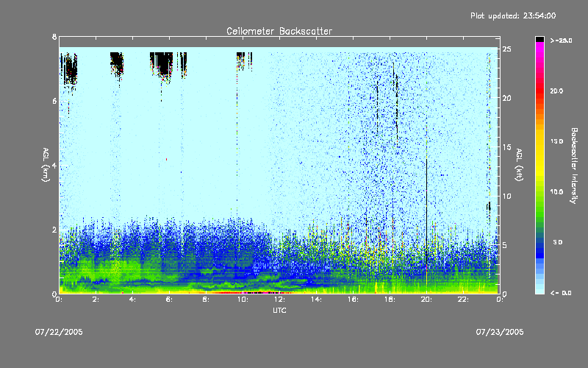
Task: Click the 15 kft tick on right axis
Action: (x=506, y=147)
